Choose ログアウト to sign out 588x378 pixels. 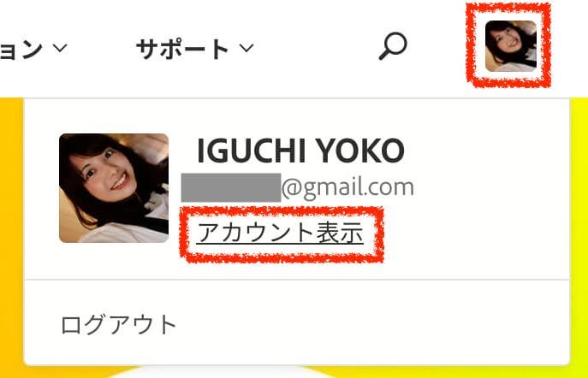tap(118, 324)
